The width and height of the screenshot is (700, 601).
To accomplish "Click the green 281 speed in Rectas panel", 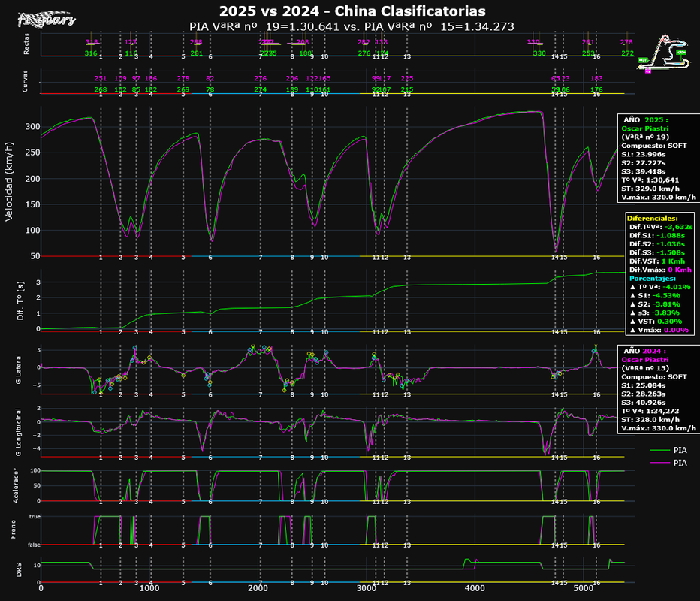I will (197, 53).
